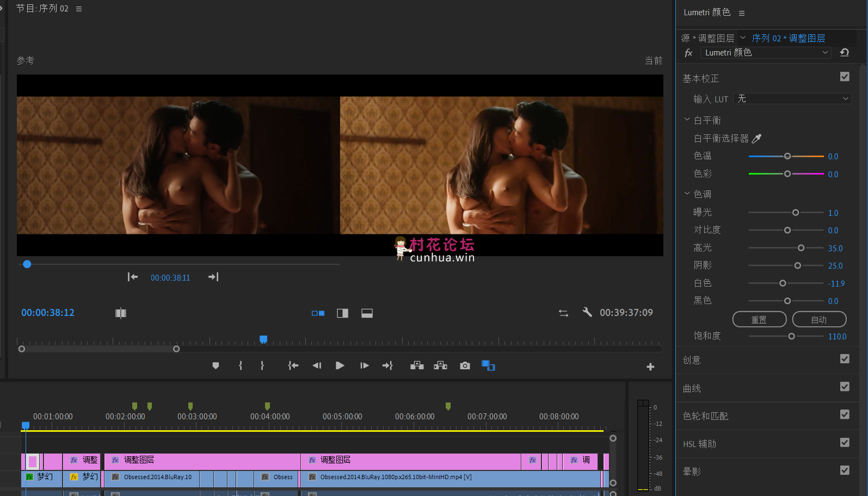868x496 pixels.
Task: Click the exposure value 1.0
Action: tap(833, 213)
